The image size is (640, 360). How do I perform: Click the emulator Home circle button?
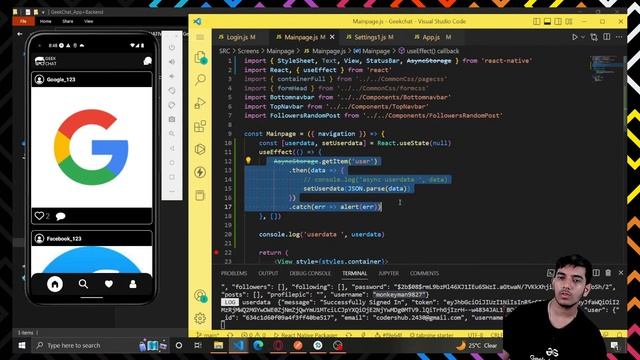click(172, 162)
